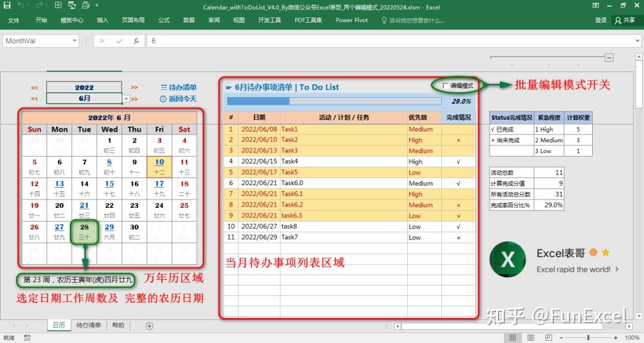The image size is (644, 343).
Task: Open the 6月 month dropdown arrow
Action: pyautogui.click(x=126, y=99)
